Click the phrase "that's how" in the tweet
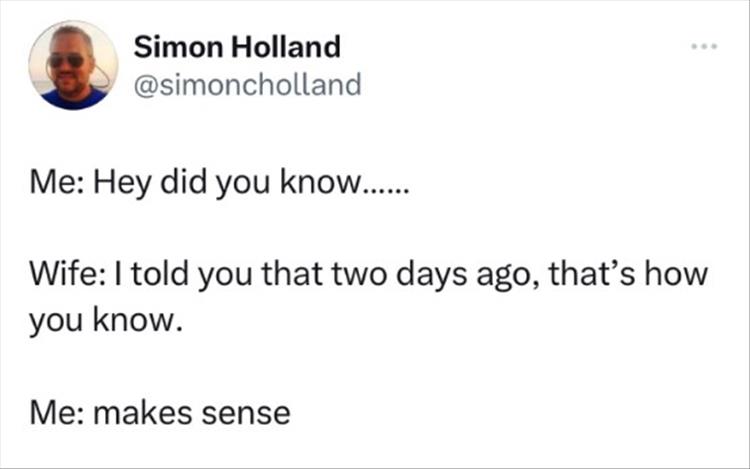Screen dimensions: 750x469 tap(649, 275)
